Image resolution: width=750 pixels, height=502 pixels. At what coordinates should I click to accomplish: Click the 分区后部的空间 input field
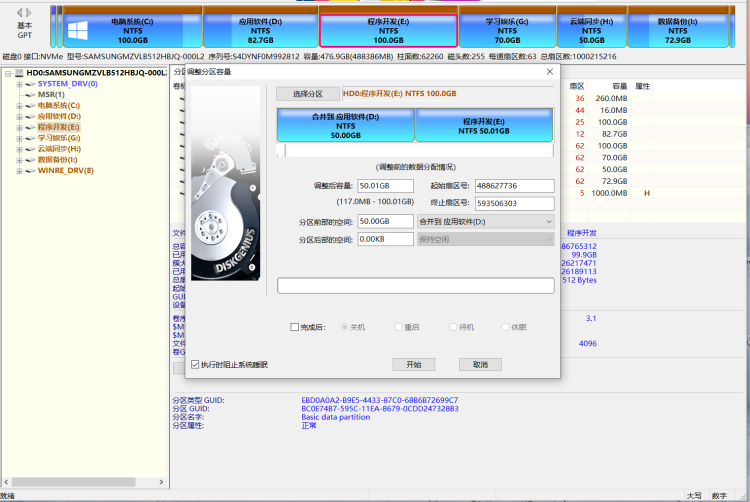(x=386, y=239)
